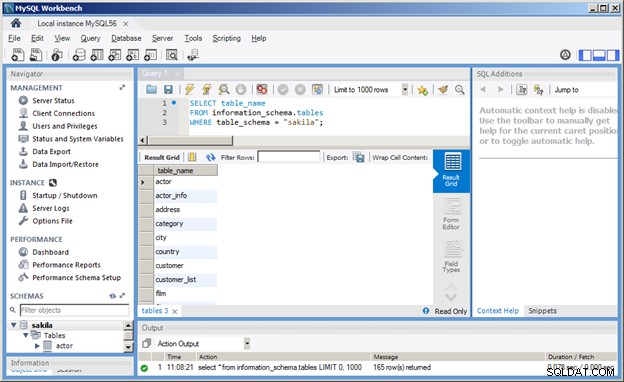This screenshot has height=382, width=624.
Task: Switch to Result Grid side panel
Action: (451, 170)
